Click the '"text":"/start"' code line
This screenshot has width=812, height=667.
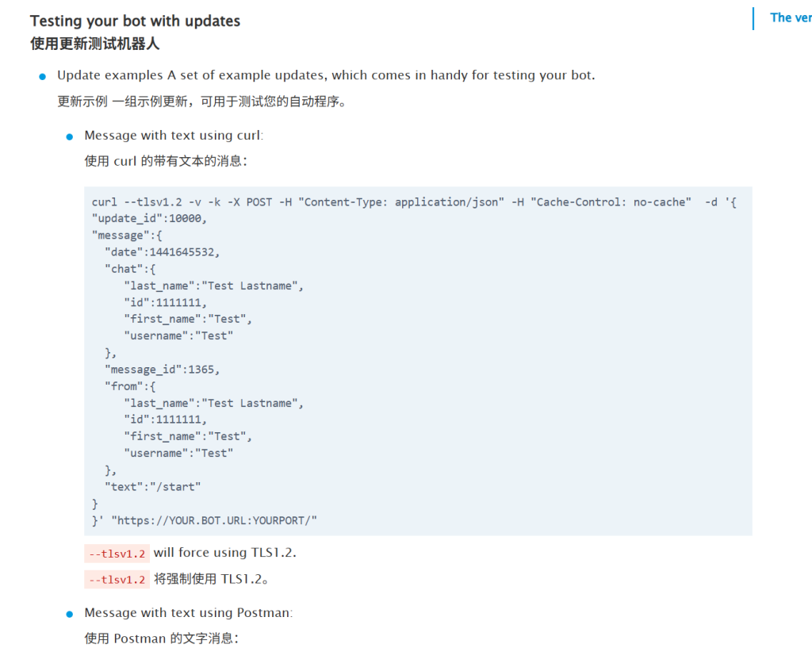pyautogui.click(x=152, y=487)
